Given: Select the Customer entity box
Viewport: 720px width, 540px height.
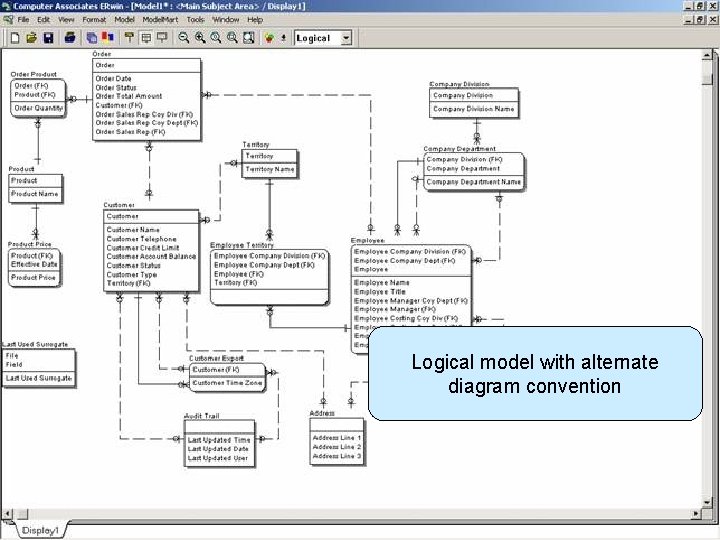Looking at the screenshot, I should (x=151, y=250).
